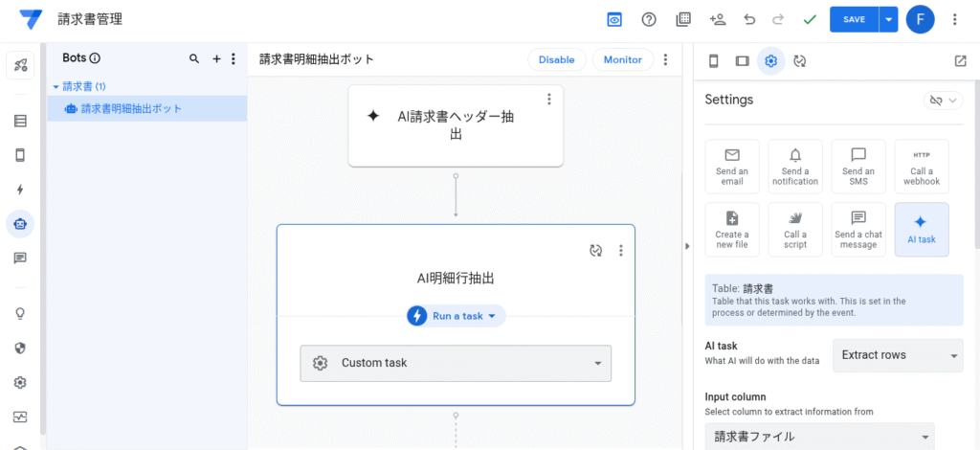Open the Automation bot icon in sidebar
This screenshot has width=980, height=450.
click(20, 224)
